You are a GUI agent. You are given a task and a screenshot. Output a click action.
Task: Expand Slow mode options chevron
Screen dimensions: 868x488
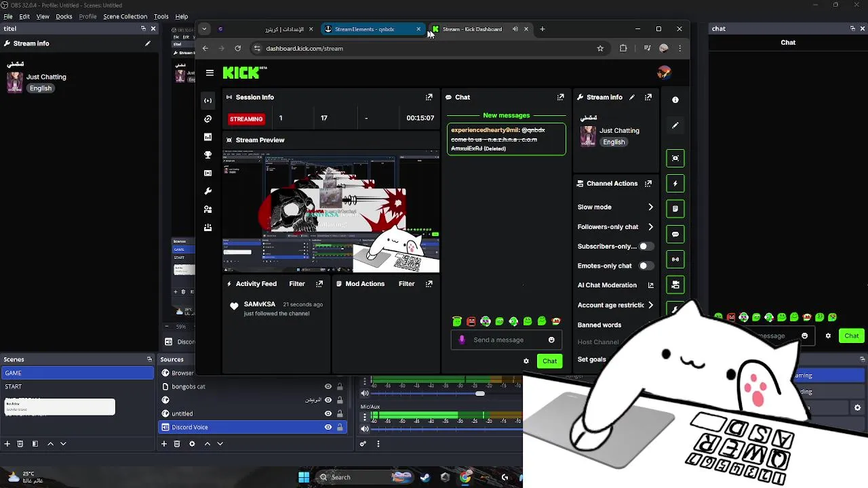(651, 207)
